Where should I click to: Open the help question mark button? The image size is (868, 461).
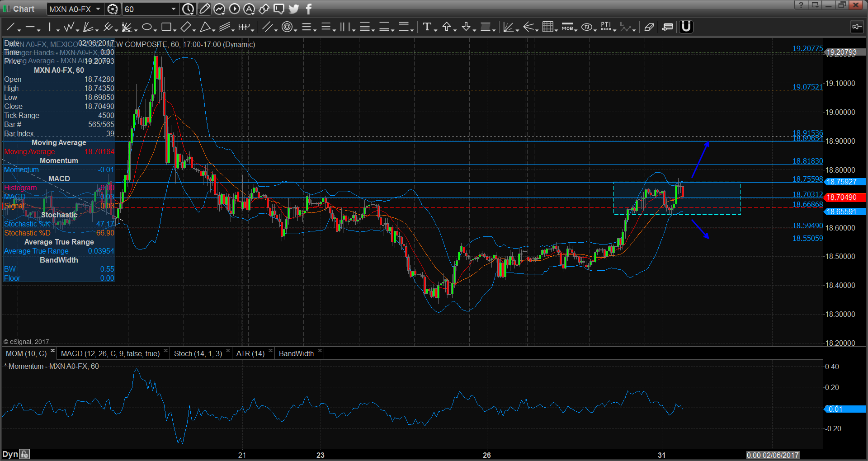801,5
